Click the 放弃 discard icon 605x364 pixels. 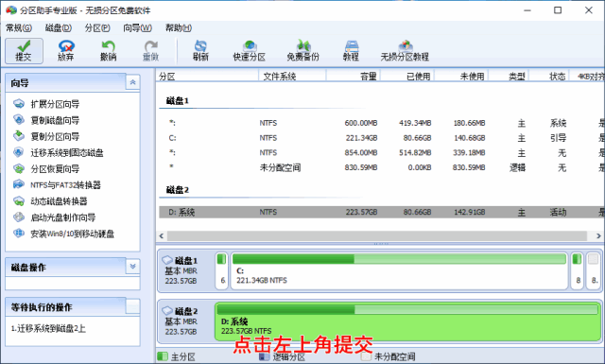click(x=66, y=50)
